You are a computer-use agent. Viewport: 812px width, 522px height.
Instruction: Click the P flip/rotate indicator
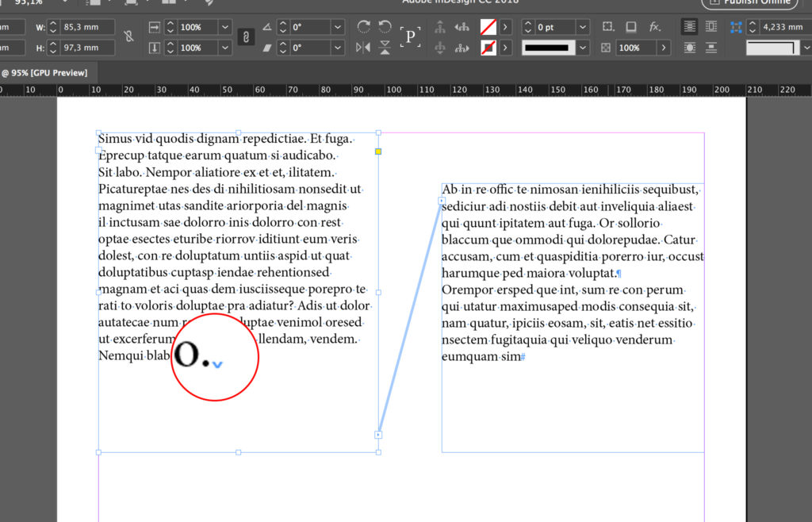(410, 36)
